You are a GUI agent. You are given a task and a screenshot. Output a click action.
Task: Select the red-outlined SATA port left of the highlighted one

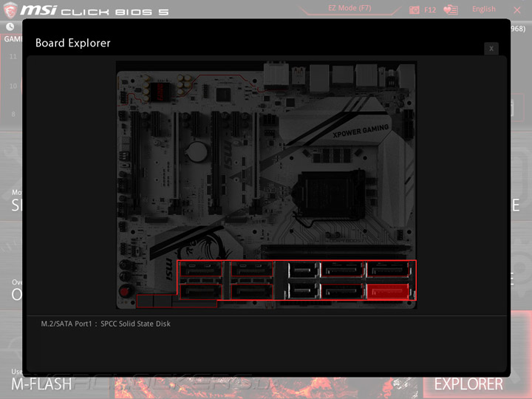click(343, 291)
